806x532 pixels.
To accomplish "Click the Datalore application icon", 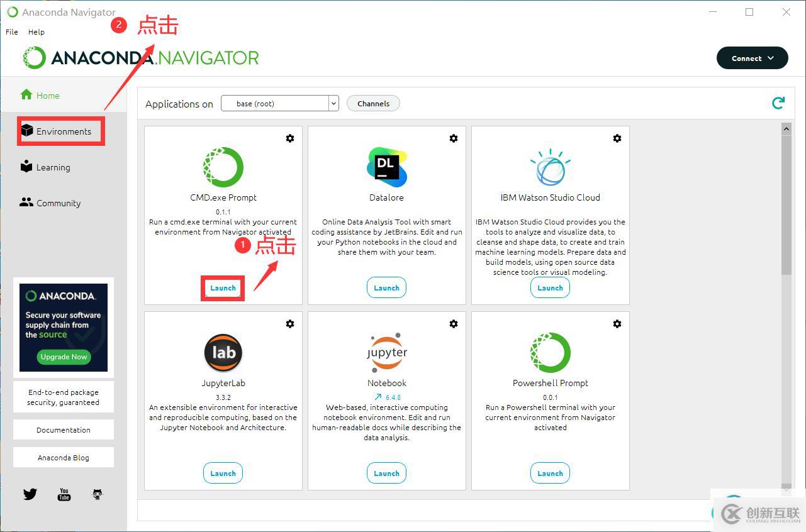I will coord(387,167).
